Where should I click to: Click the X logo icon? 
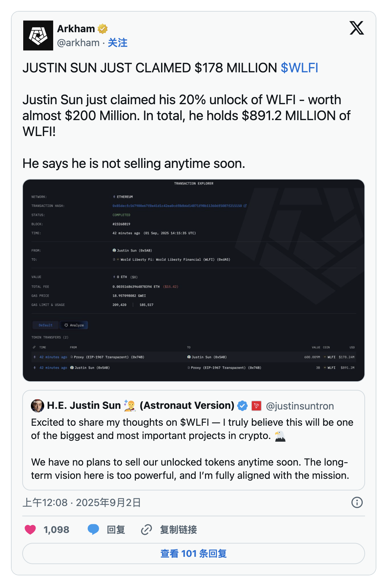point(356,28)
